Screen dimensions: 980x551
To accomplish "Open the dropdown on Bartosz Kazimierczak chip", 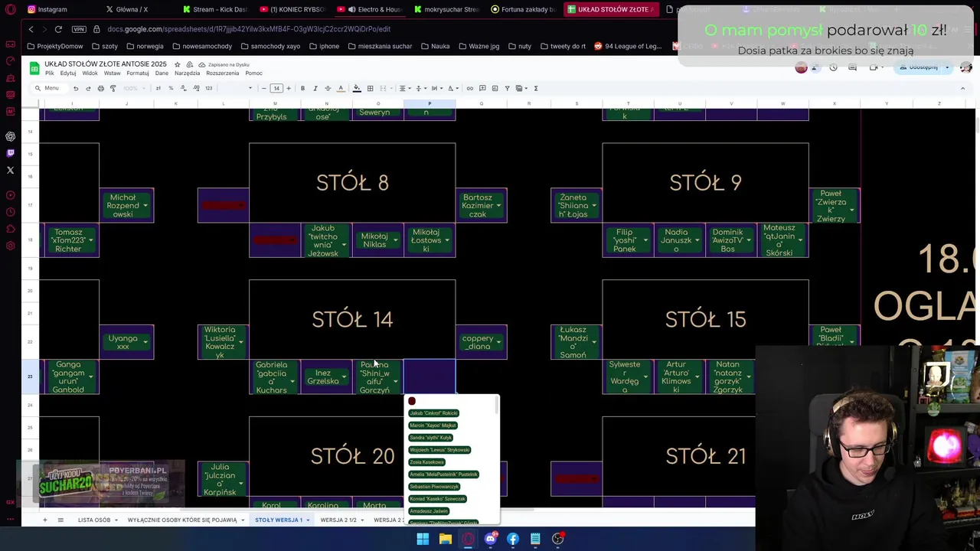I will coord(498,206).
